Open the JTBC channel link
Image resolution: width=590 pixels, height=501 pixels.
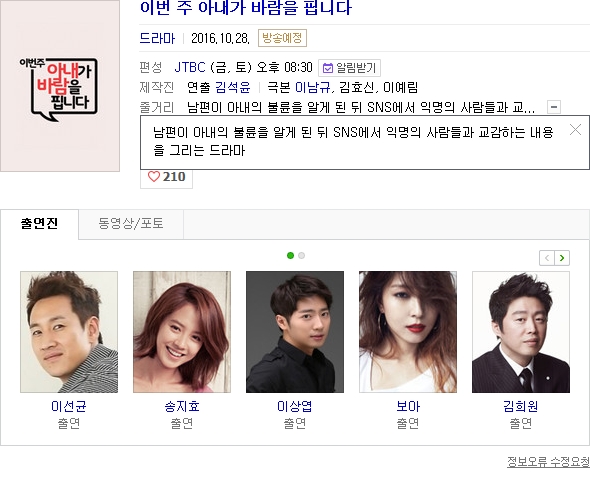click(x=190, y=68)
